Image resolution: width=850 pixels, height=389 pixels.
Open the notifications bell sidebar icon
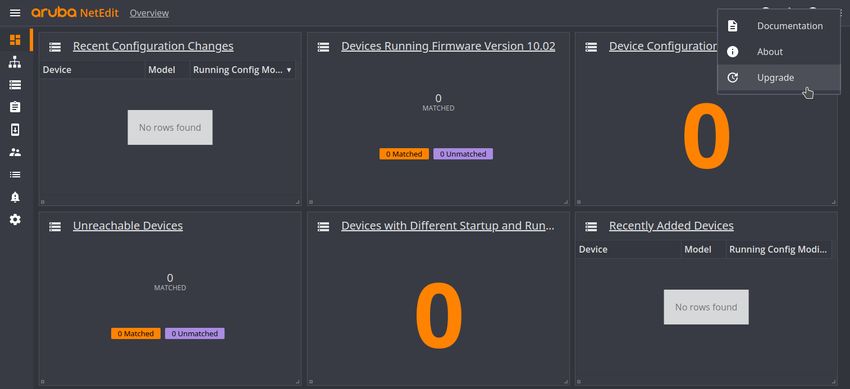tap(15, 197)
